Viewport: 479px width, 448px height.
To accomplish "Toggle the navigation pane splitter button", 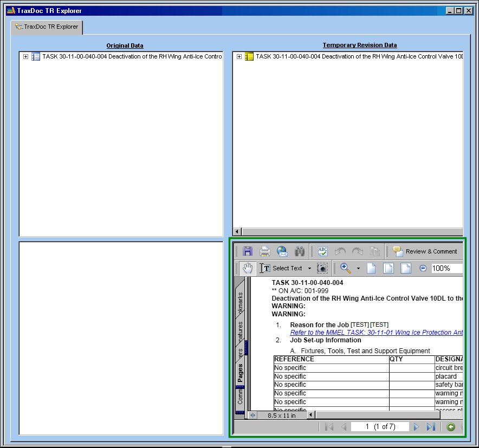I will (253, 415).
